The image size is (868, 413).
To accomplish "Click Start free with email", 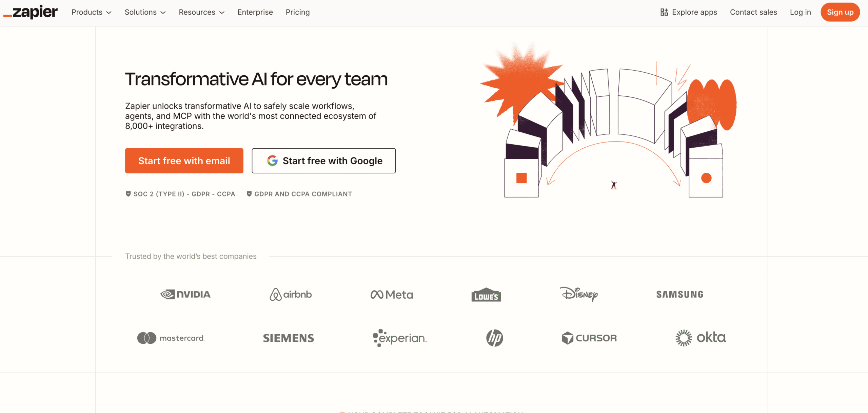I will click(184, 161).
